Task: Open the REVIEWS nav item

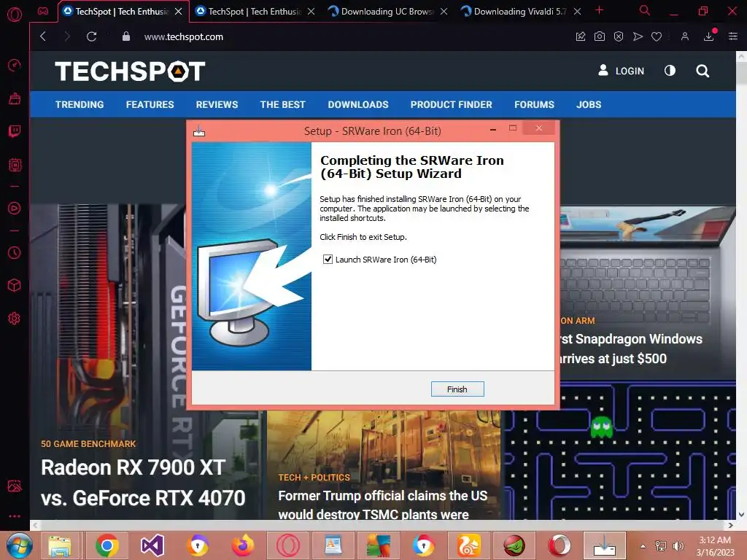Action: pos(217,104)
